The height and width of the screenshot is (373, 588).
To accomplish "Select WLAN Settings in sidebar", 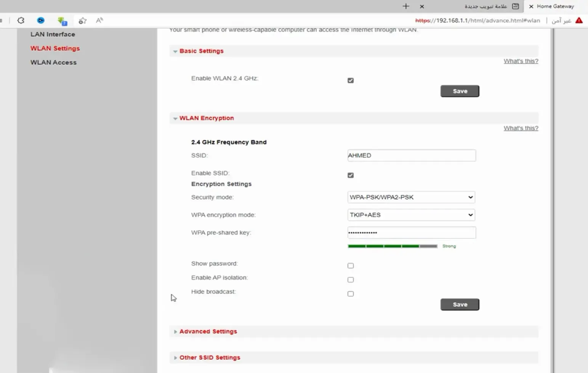I will pyautogui.click(x=55, y=48).
